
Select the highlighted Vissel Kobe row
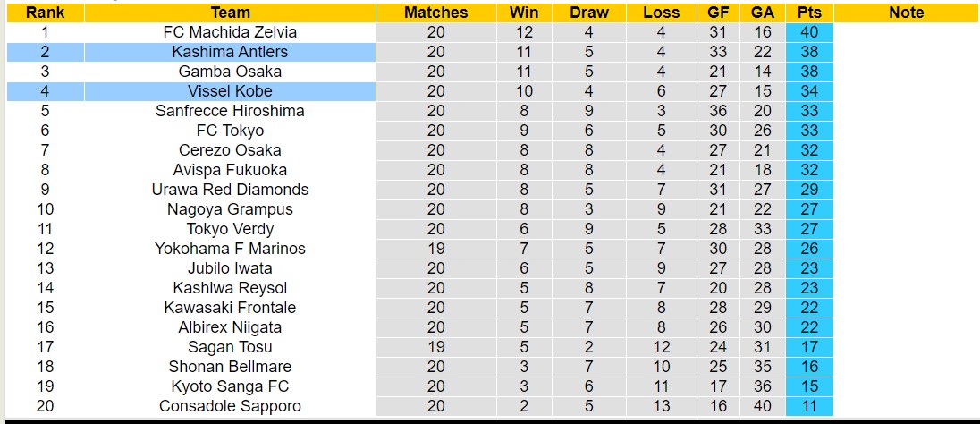click(x=230, y=91)
